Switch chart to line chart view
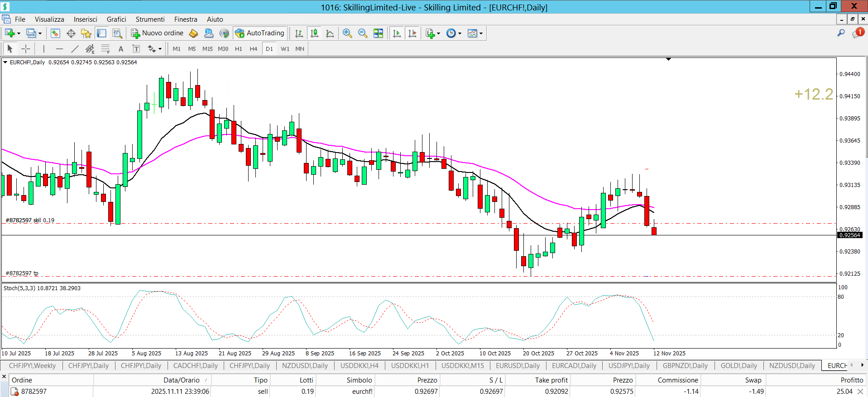Image resolution: width=868 pixels, height=397 pixels. click(x=330, y=33)
